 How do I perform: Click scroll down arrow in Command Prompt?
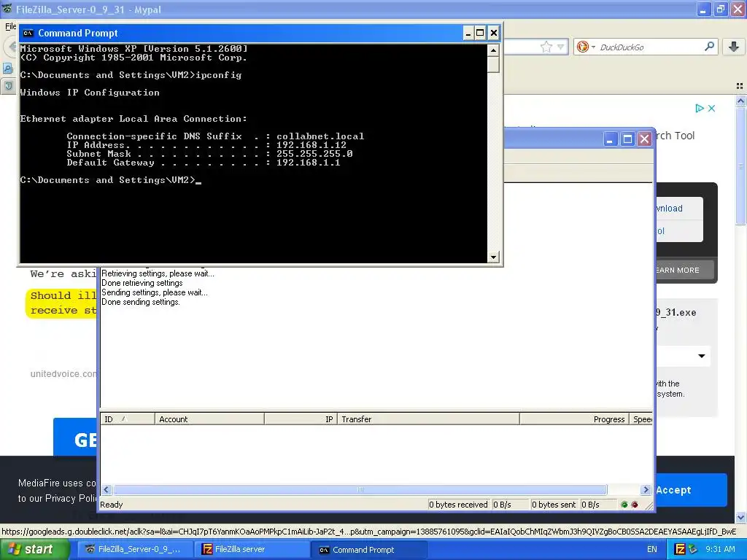(493, 257)
